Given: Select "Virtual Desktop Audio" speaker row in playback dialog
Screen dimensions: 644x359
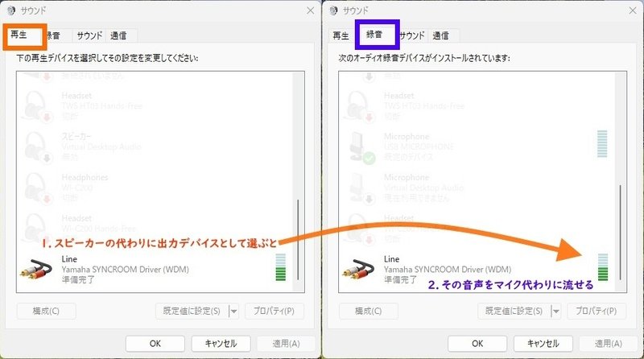Looking at the screenshot, I should pyautogui.click(x=101, y=146).
